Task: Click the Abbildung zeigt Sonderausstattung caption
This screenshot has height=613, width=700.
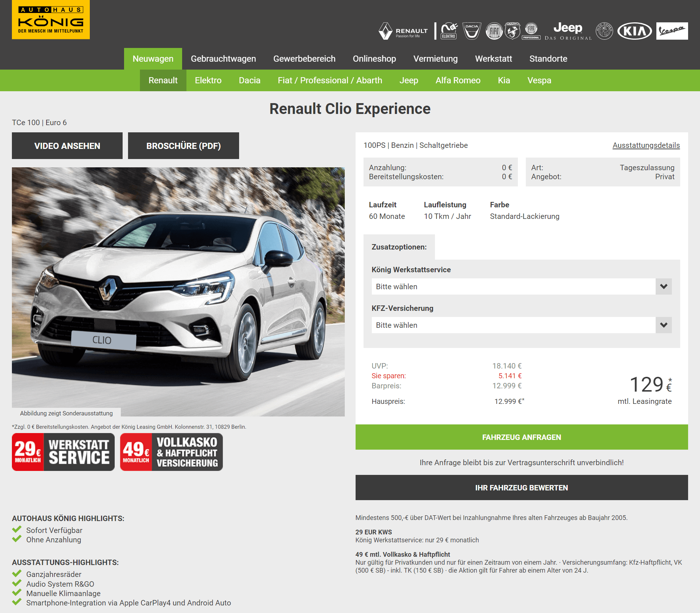Action: coord(66,413)
